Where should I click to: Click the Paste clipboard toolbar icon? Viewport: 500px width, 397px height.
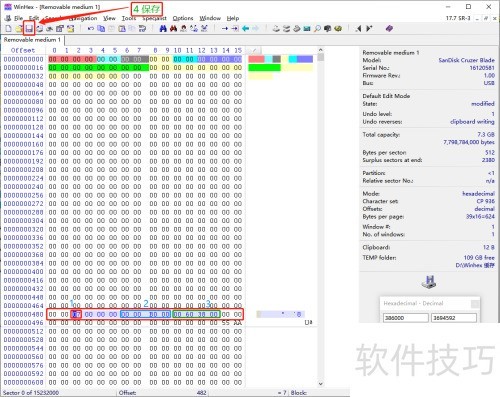(x=122, y=29)
